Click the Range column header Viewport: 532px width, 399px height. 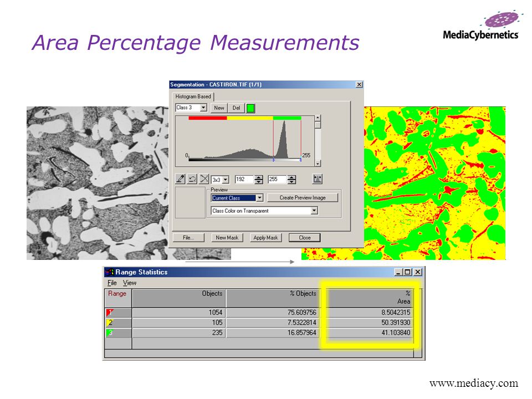click(117, 298)
